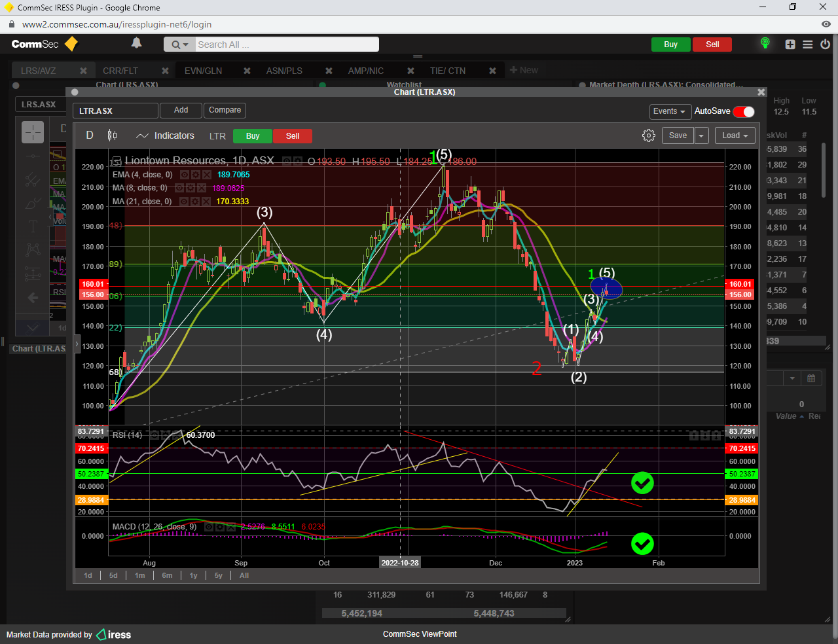This screenshot has height=644, width=838.
Task: Click the add widget plus icon
Action: (790, 45)
